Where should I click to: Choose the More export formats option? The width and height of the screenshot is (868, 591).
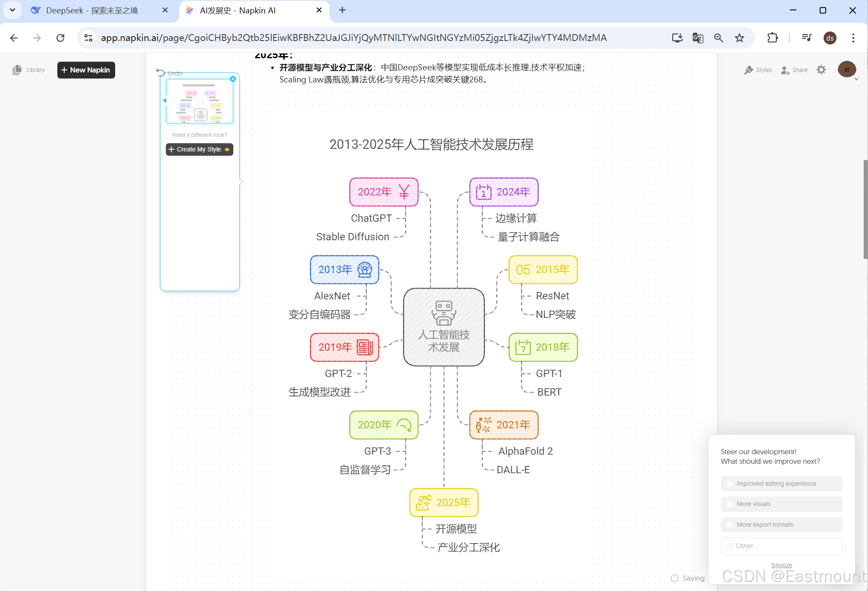pos(781,525)
